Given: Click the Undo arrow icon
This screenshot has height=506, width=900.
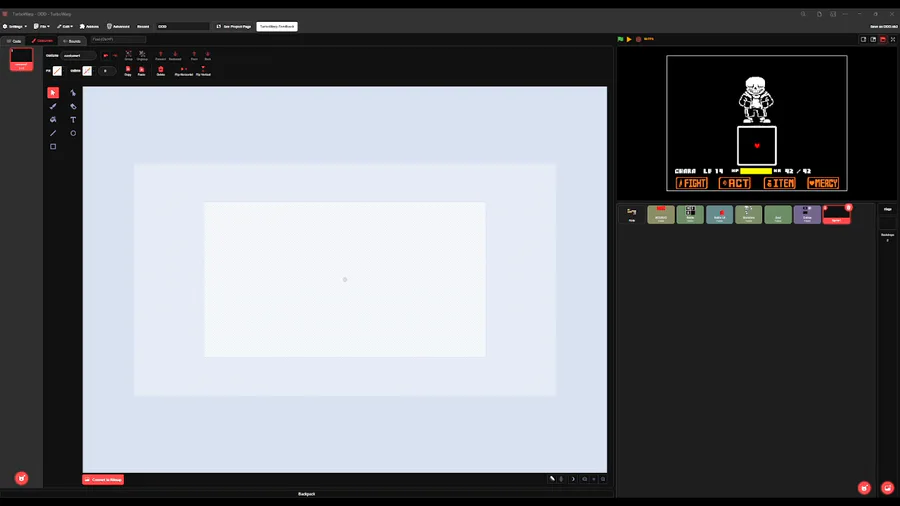Looking at the screenshot, I should [x=106, y=56].
